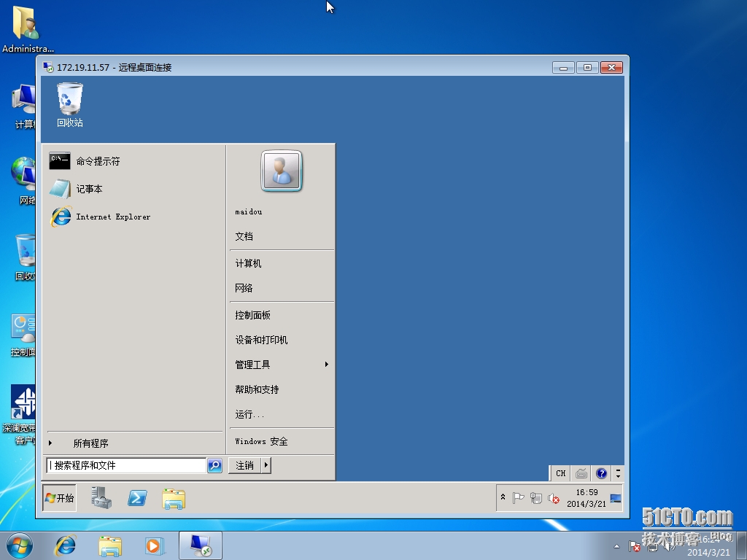Click the search magnifier button
This screenshot has height=560, width=747.
point(215,465)
